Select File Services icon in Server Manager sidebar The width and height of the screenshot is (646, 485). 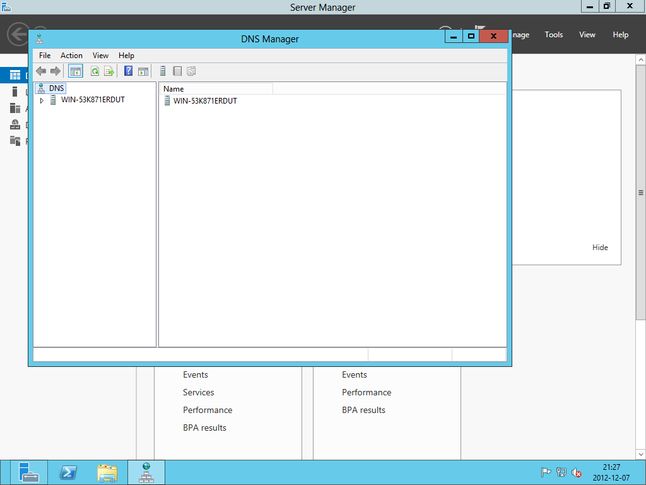tap(15, 141)
